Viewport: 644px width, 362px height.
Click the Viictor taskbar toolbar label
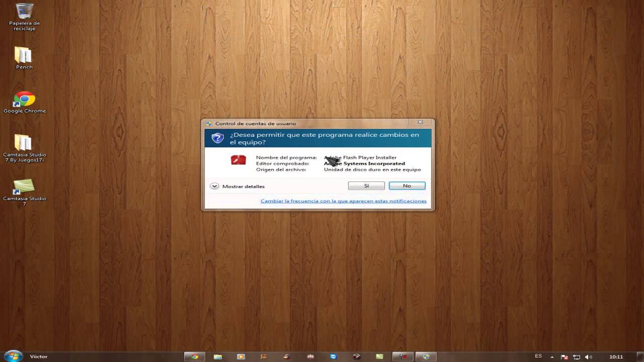(x=39, y=356)
